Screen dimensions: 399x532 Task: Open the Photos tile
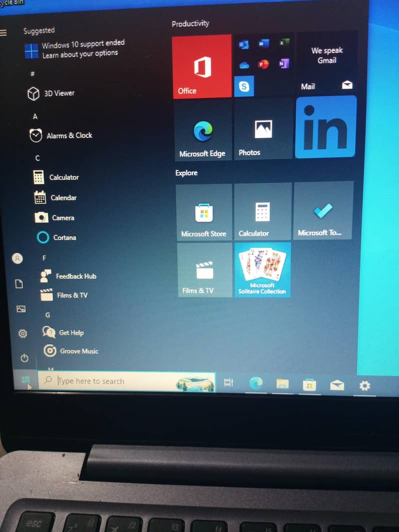[263, 129]
